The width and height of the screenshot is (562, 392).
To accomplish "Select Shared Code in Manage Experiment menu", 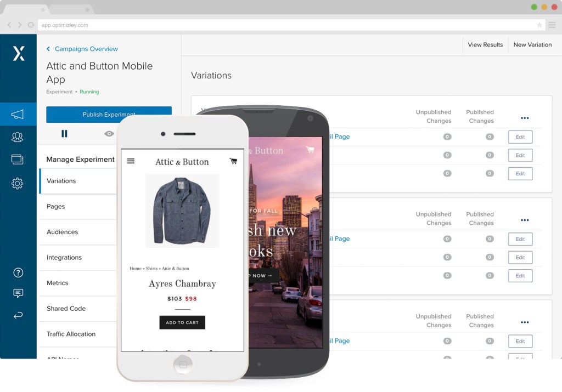I will [78, 309].
